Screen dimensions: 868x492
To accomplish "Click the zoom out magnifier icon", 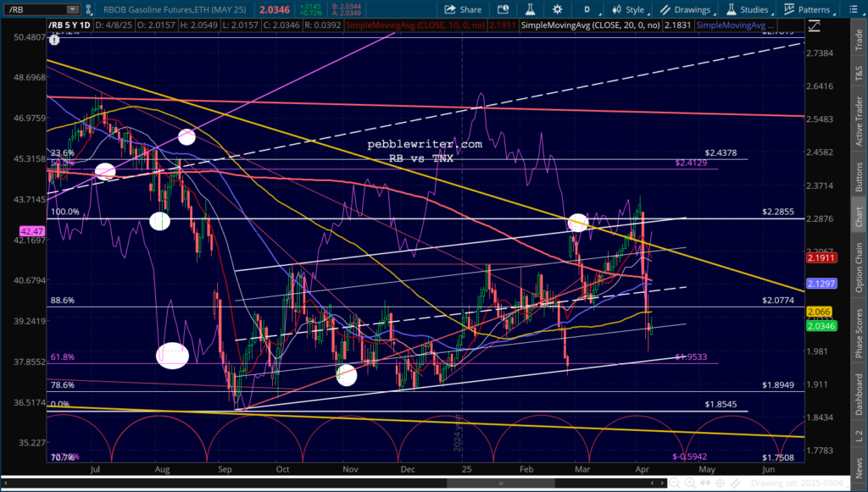I will tap(675, 484).
